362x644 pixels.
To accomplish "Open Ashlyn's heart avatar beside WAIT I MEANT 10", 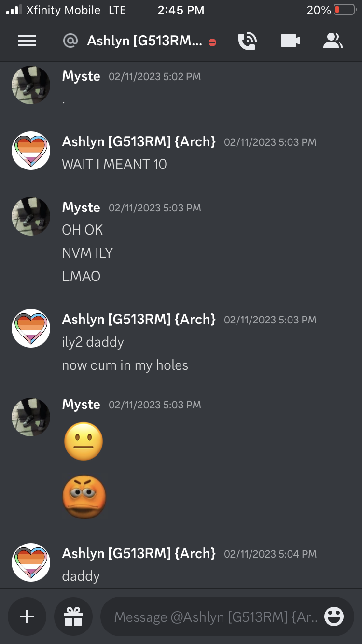I will pyautogui.click(x=31, y=151).
